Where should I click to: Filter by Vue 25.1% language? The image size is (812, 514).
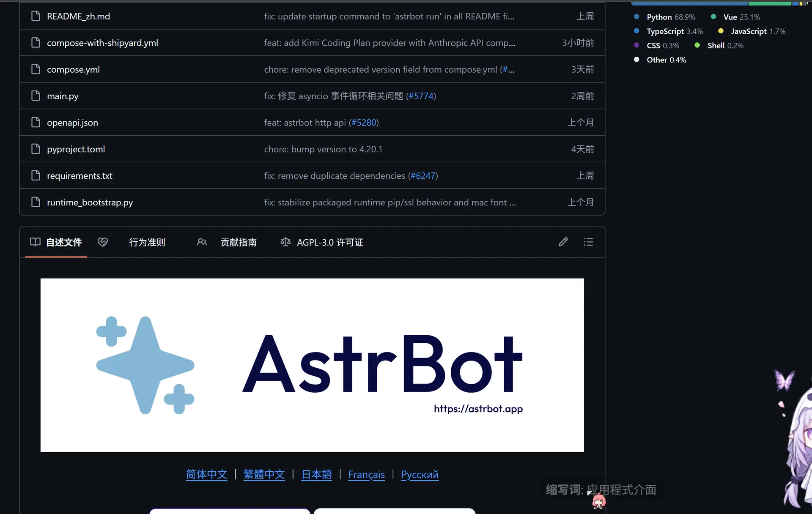coord(735,17)
